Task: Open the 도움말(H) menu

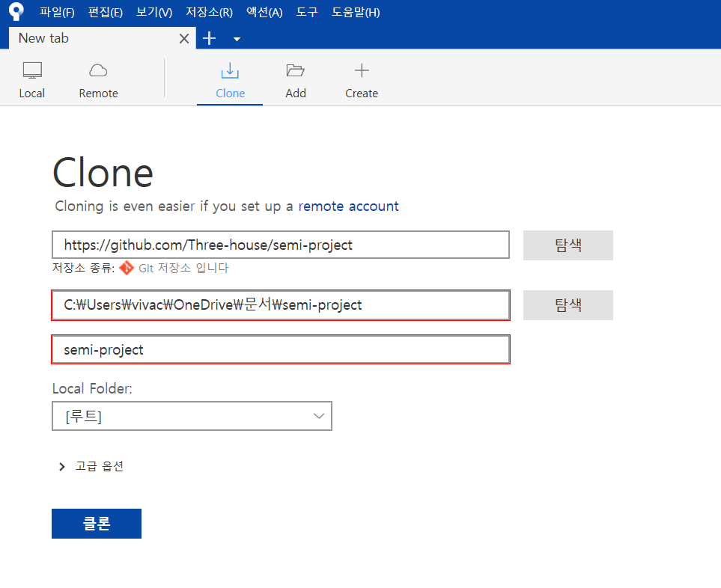Action: 356,12
